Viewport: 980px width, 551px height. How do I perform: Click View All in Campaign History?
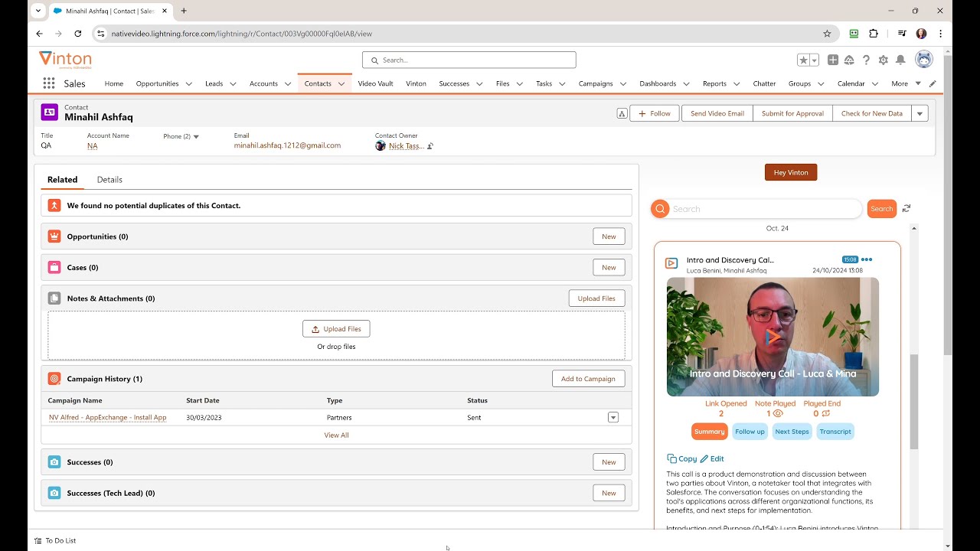click(x=336, y=435)
